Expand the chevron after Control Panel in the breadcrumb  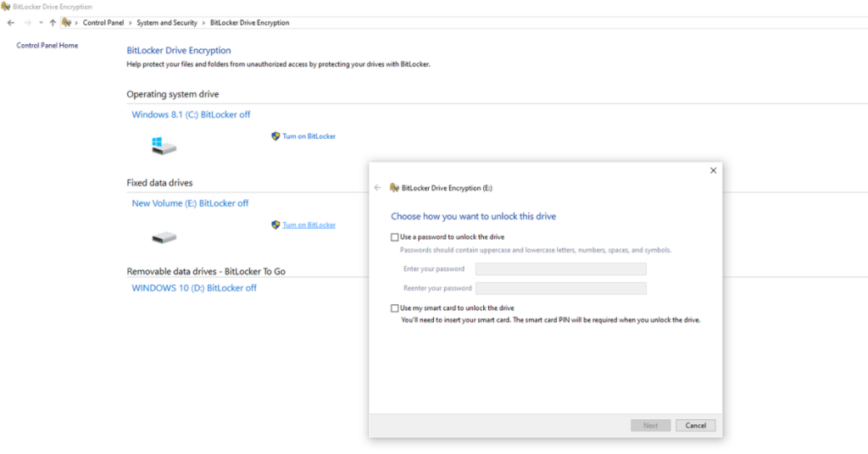click(131, 23)
